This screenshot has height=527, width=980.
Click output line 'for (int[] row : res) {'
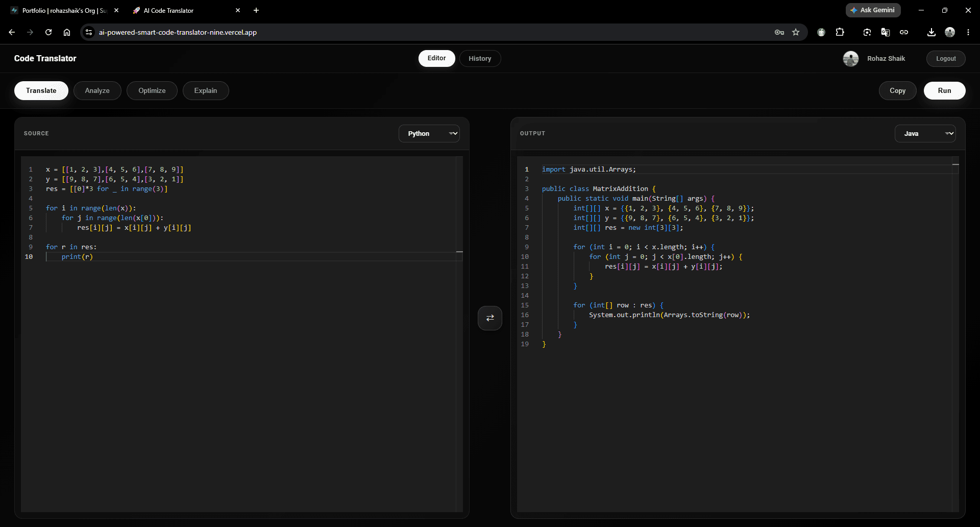point(619,305)
